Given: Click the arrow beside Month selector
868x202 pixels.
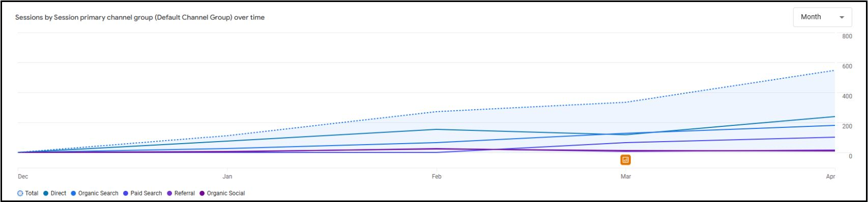Looking at the screenshot, I should click(x=842, y=17).
